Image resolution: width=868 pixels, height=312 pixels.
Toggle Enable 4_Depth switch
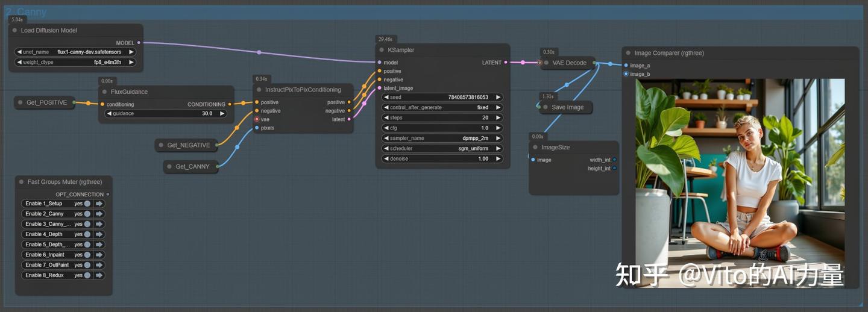[x=87, y=234]
